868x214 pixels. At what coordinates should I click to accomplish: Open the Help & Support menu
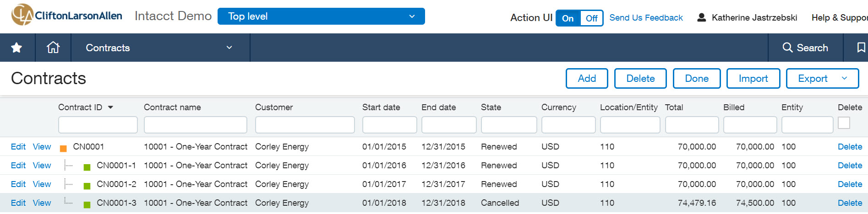839,18
